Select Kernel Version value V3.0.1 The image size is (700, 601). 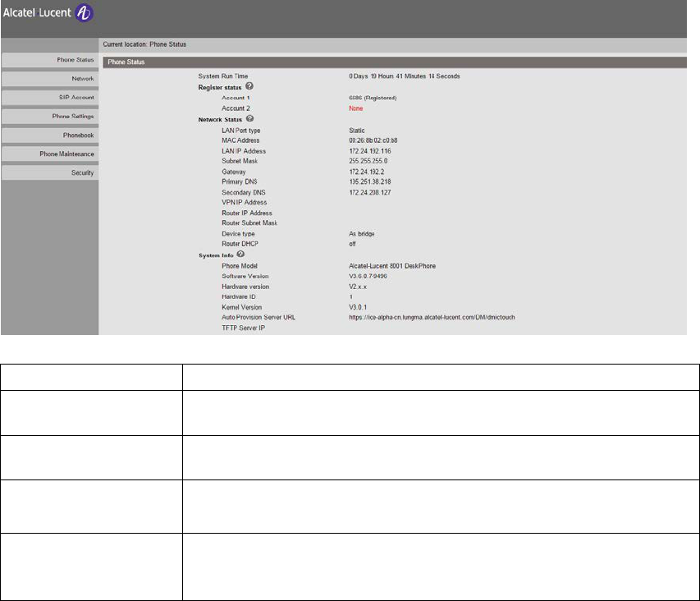(x=358, y=307)
